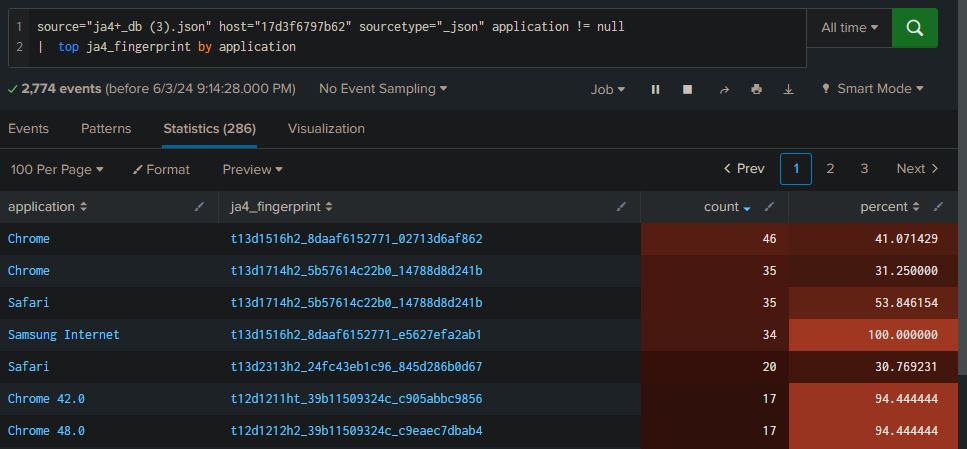The image size is (967, 449).
Task: Open No Event Sampling dropdown
Action: coord(383,89)
